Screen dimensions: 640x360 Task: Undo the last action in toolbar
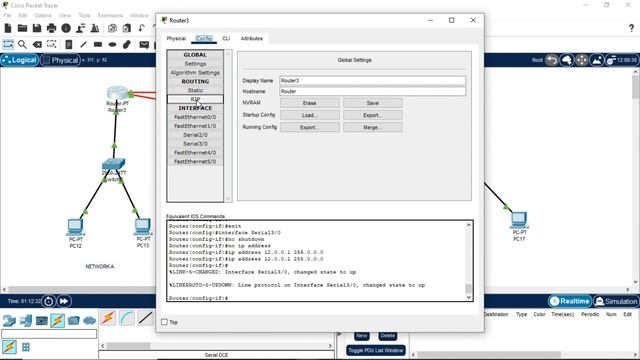[x=142, y=28]
